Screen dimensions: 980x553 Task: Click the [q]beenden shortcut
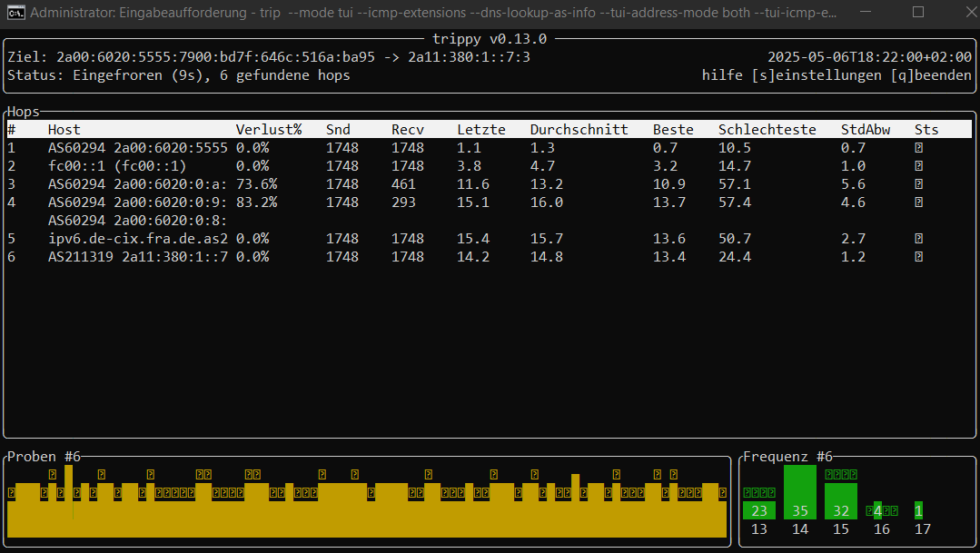931,75
